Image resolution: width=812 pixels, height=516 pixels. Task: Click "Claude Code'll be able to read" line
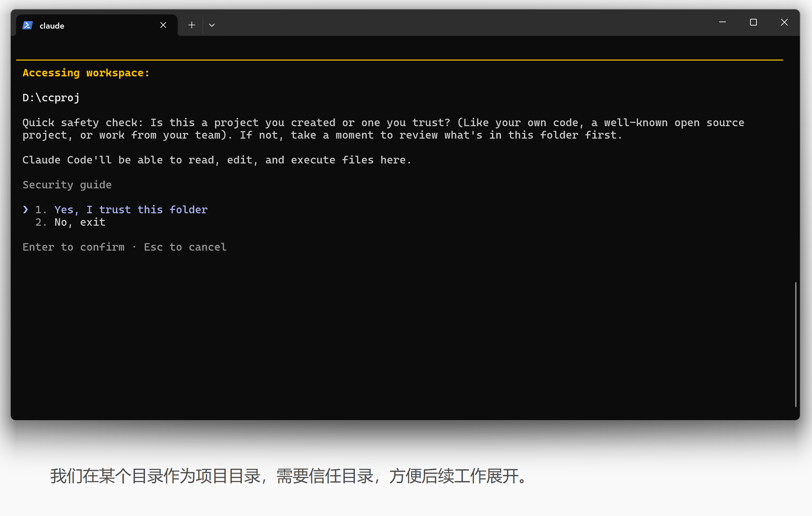(x=217, y=160)
